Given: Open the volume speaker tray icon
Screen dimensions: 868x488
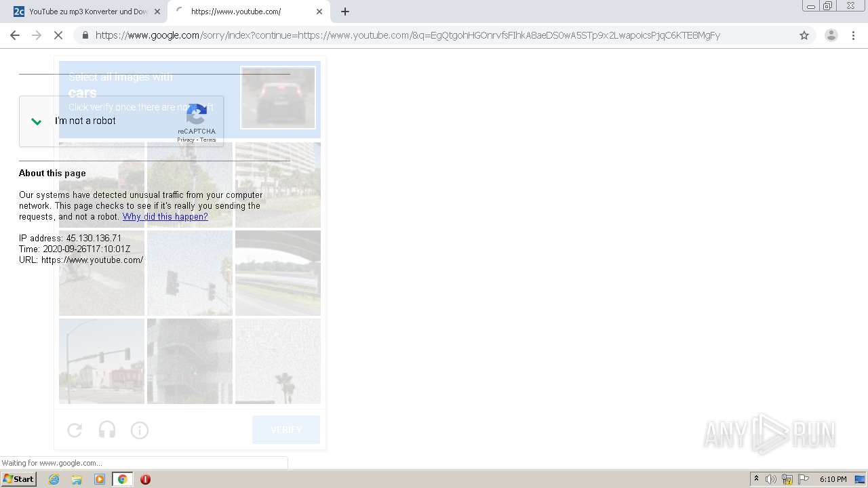Looking at the screenshot, I should [x=771, y=479].
